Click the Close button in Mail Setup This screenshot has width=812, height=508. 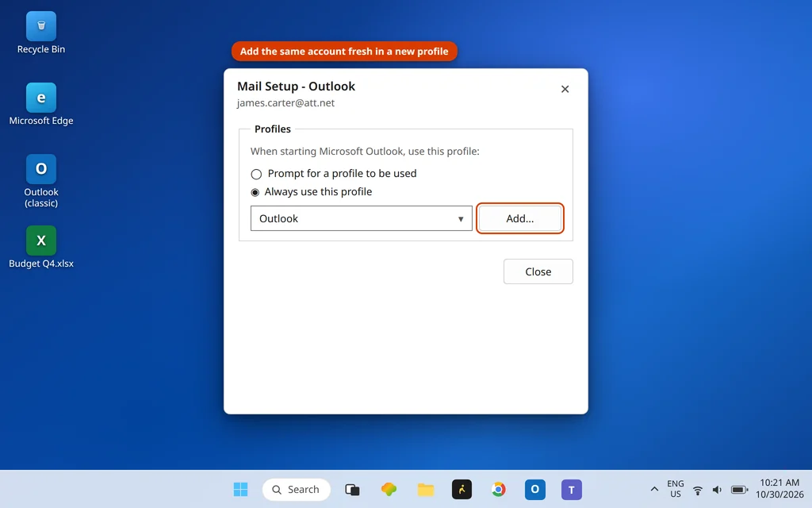[x=538, y=271]
